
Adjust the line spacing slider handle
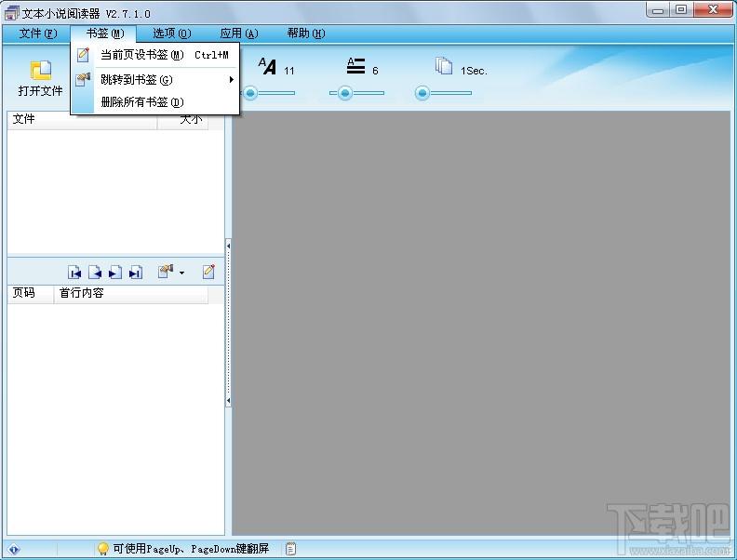click(x=345, y=93)
